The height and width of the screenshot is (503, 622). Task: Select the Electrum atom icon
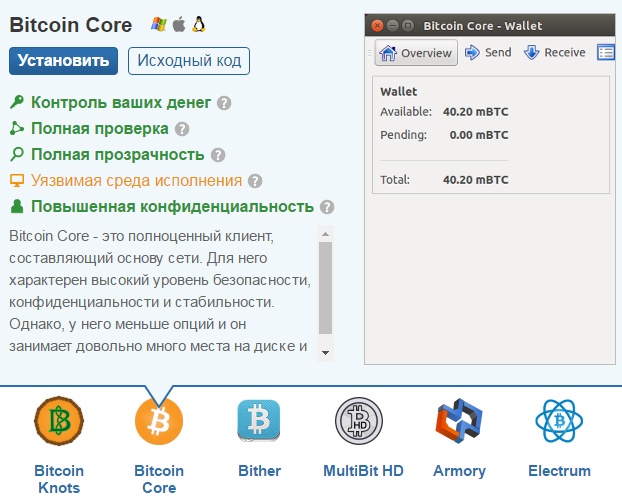(x=559, y=421)
